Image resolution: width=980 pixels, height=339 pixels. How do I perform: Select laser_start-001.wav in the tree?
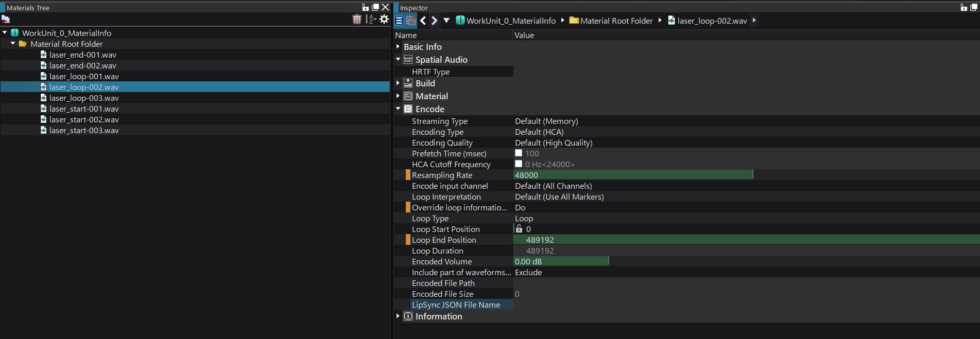tap(84, 109)
